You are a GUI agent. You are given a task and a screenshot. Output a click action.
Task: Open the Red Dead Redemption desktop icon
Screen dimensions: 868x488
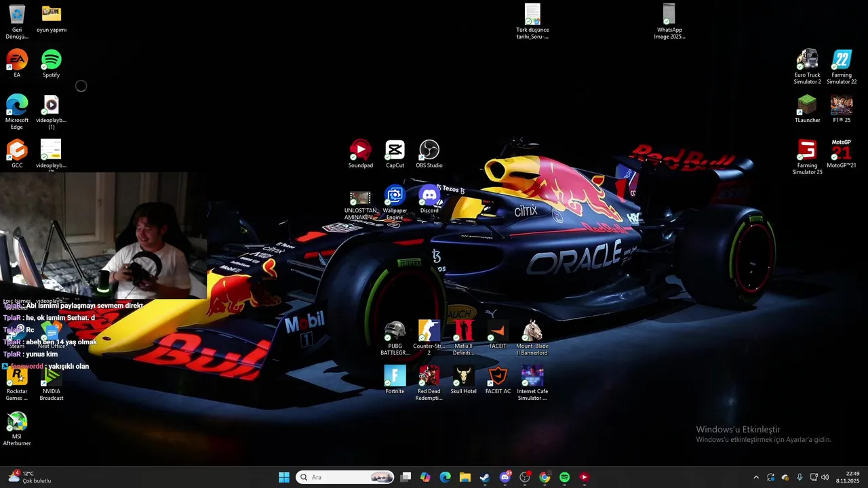(429, 383)
